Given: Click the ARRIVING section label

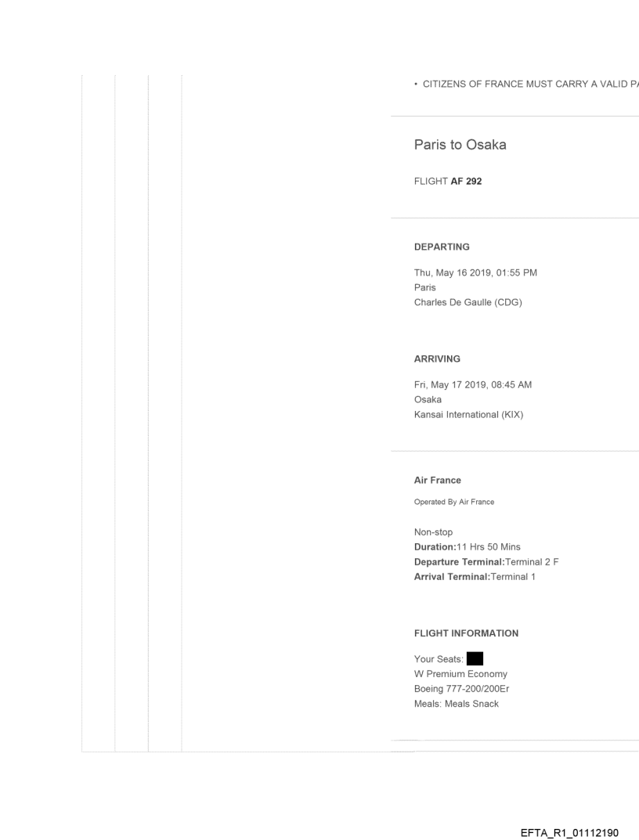Looking at the screenshot, I should tap(437, 359).
